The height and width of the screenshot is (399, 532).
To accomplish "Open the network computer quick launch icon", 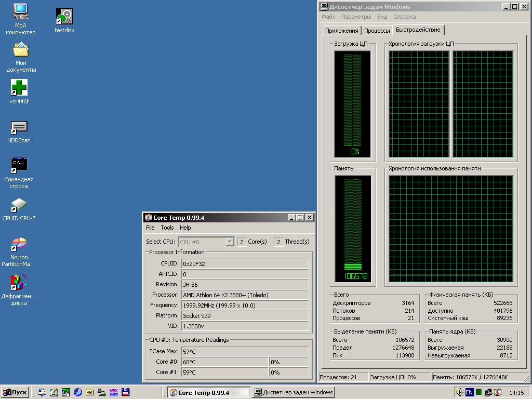I will click(101, 392).
